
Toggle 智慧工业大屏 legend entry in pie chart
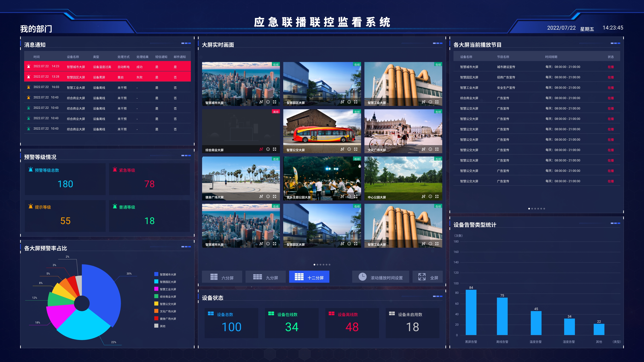coord(165,289)
